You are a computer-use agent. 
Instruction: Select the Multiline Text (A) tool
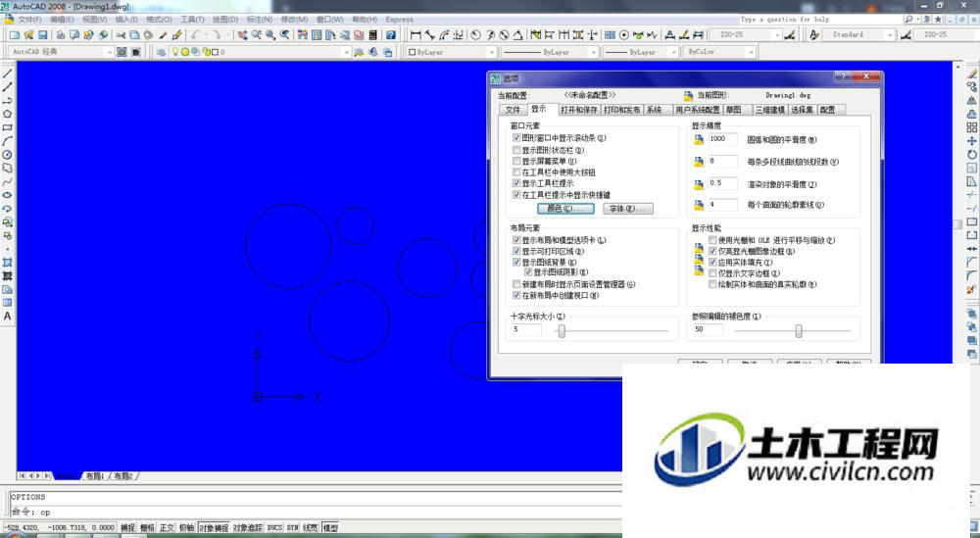pos(8,317)
